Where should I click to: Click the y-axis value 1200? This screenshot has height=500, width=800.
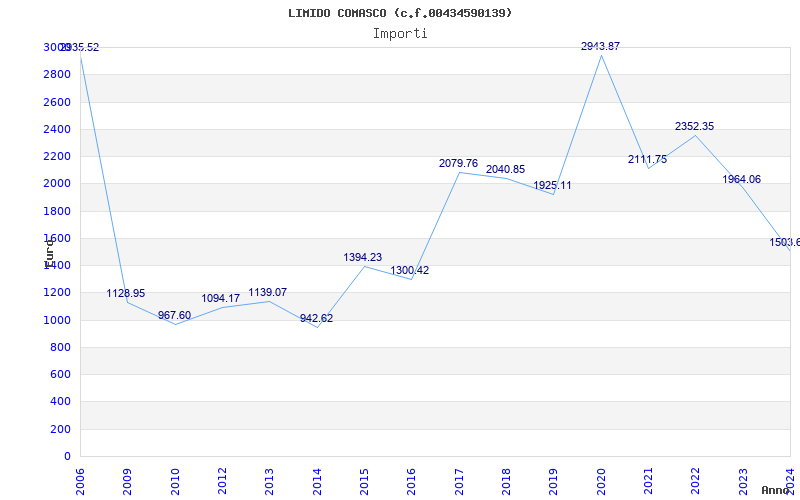(x=57, y=293)
